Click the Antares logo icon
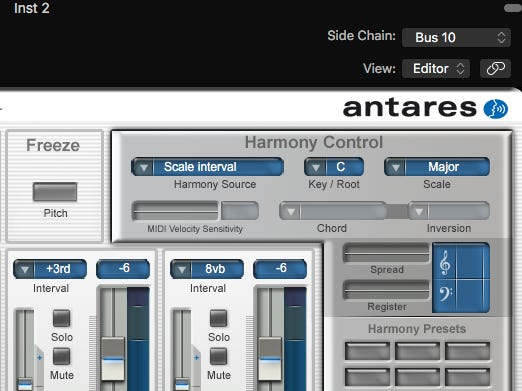Image resolution: width=522 pixels, height=391 pixels. [496, 109]
